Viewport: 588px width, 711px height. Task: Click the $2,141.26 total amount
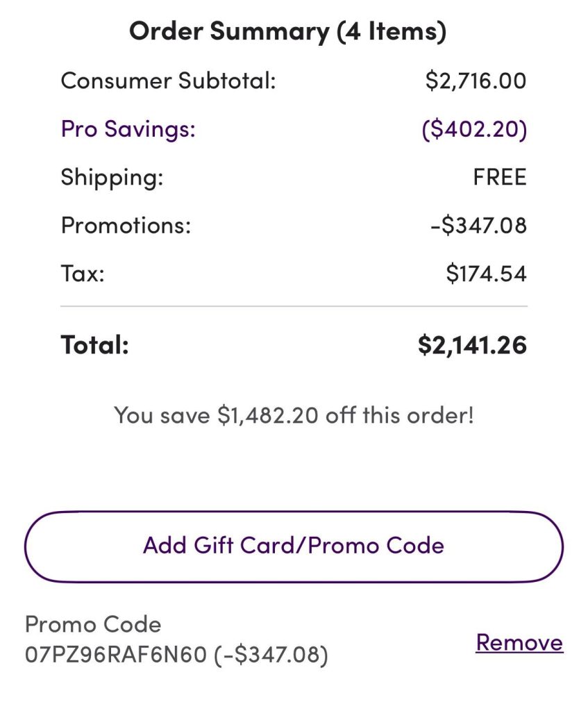pyautogui.click(x=472, y=344)
